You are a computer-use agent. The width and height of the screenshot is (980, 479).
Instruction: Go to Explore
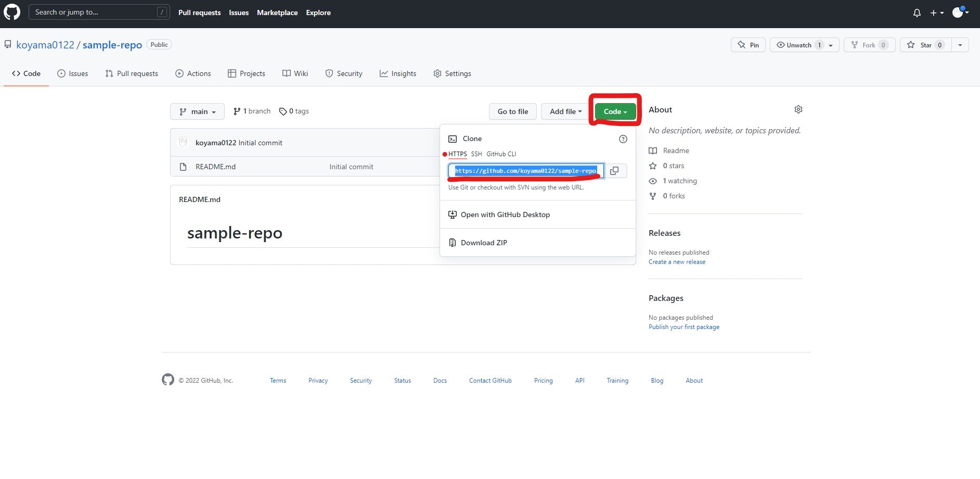(x=318, y=12)
